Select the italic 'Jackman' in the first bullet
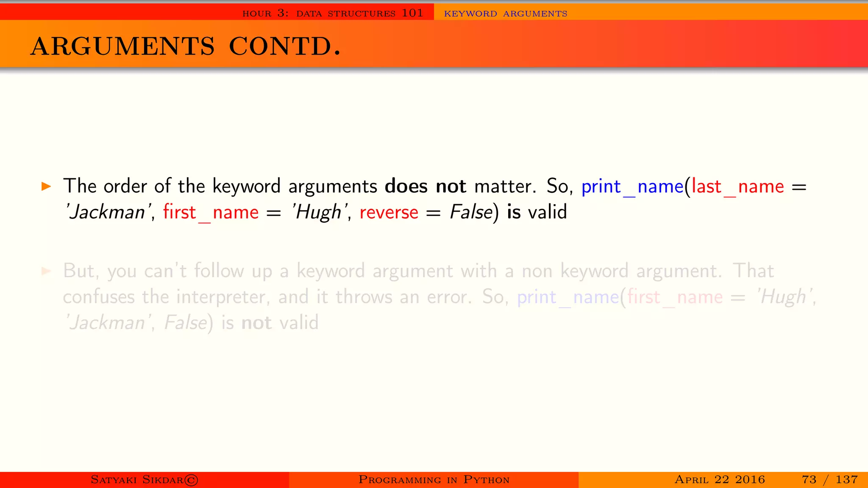868x488 pixels. point(106,212)
